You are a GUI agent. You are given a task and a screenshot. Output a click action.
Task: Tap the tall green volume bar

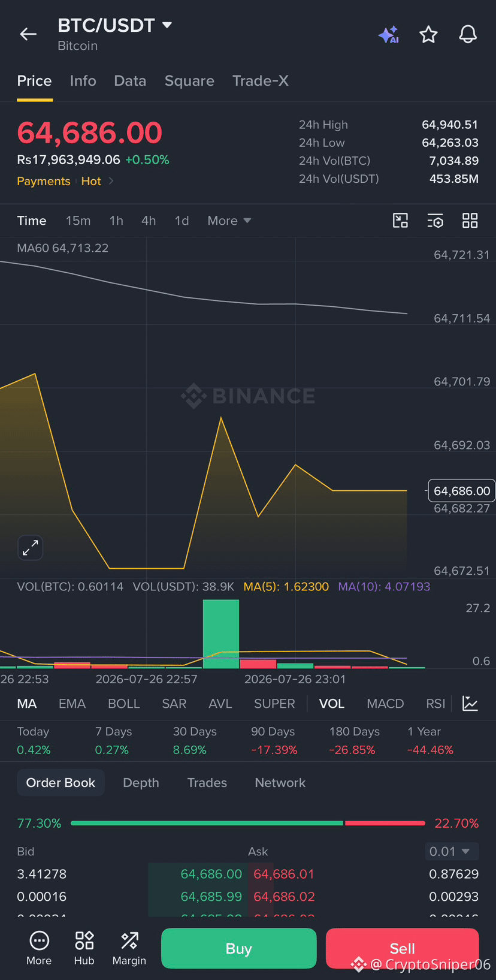pyautogui.click(x=221, y=634)
